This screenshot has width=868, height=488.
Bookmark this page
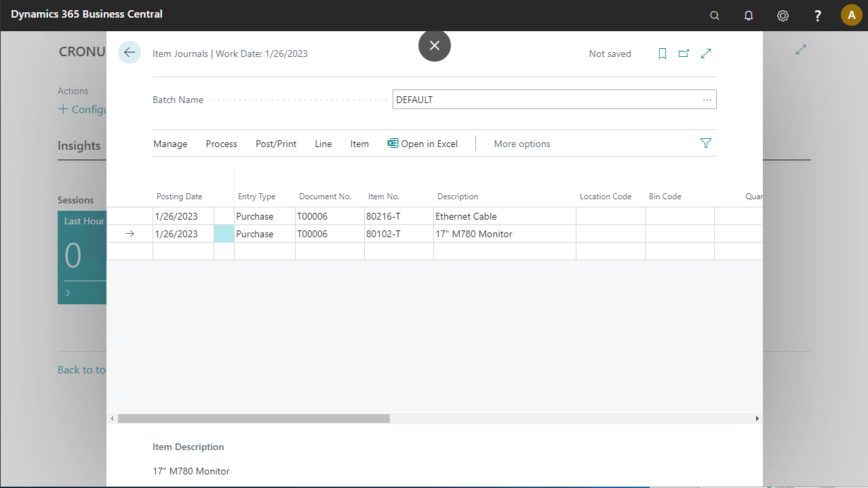coord(663,54)
